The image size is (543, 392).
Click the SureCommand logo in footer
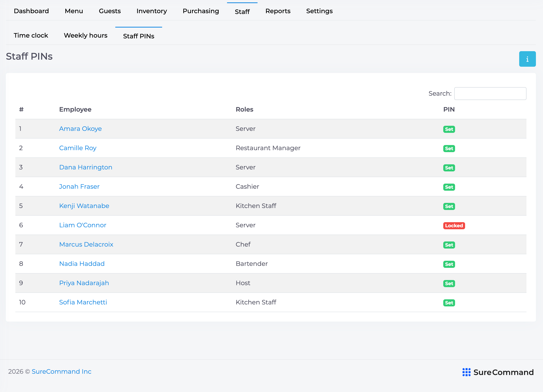(498, 372)
